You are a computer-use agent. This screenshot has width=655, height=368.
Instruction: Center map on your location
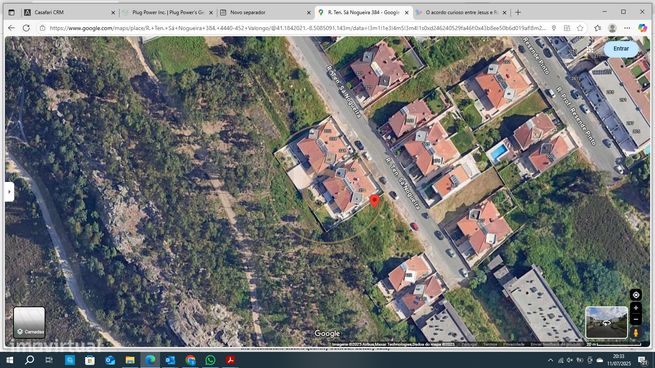[x=636, y=295]
